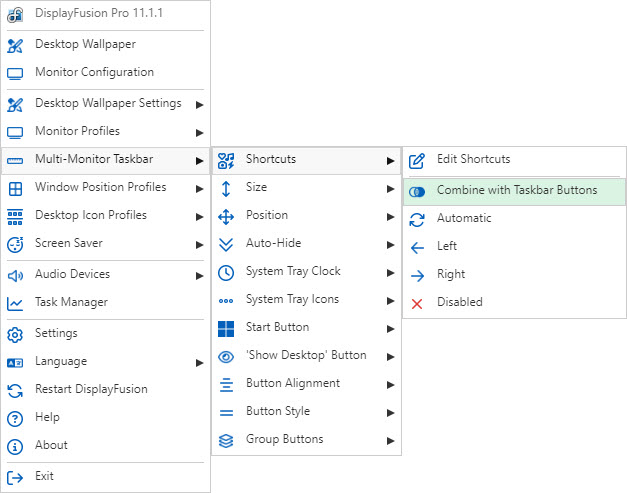The width and height of the screenshot is (627, 493).
Task: Click the Language translate icon
Action: point(15,363)
